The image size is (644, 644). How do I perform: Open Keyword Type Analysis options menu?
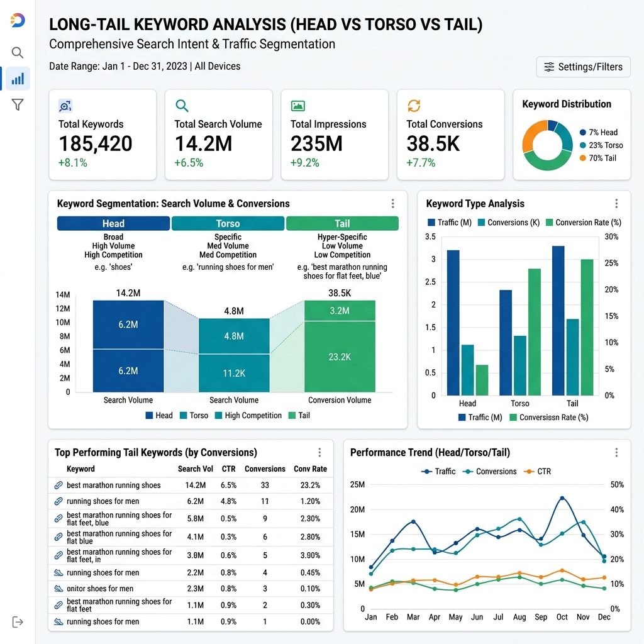[616, 204]
